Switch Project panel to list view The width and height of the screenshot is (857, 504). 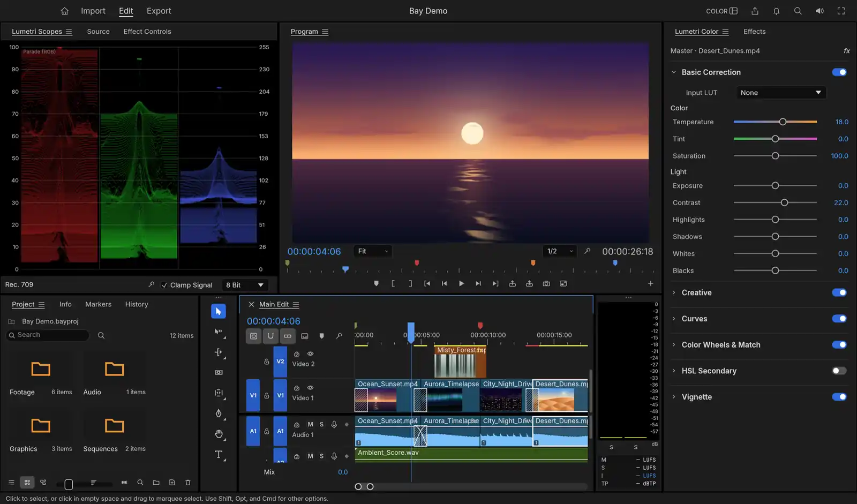[x=11, y=483]
